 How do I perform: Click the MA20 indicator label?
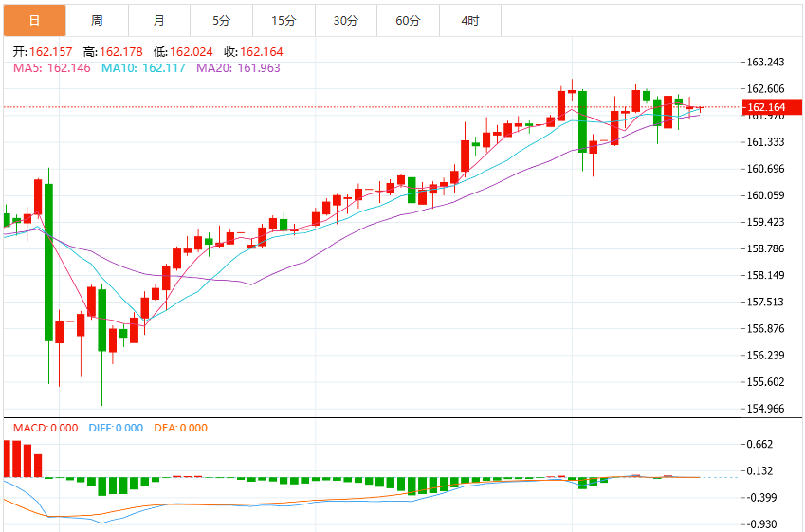click(238, 67)
